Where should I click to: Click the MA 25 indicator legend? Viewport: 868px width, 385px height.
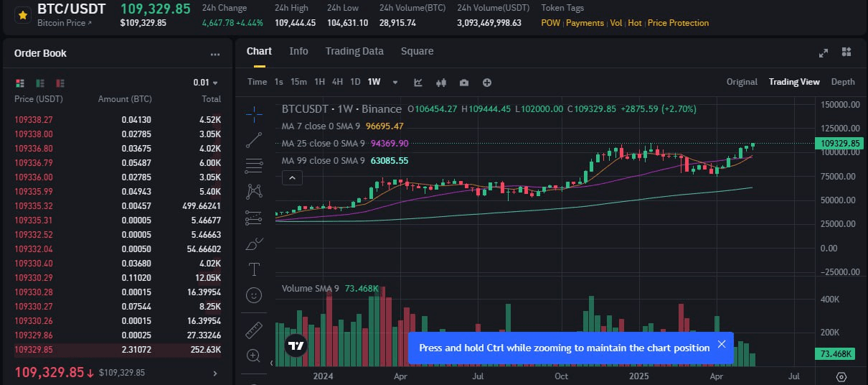pyautogui.click(x=345, y=144)
